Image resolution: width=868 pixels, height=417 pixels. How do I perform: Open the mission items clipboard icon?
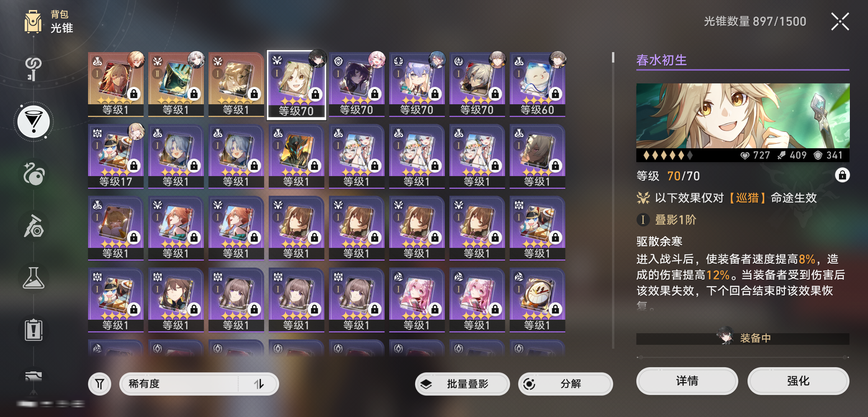(34, 330)
